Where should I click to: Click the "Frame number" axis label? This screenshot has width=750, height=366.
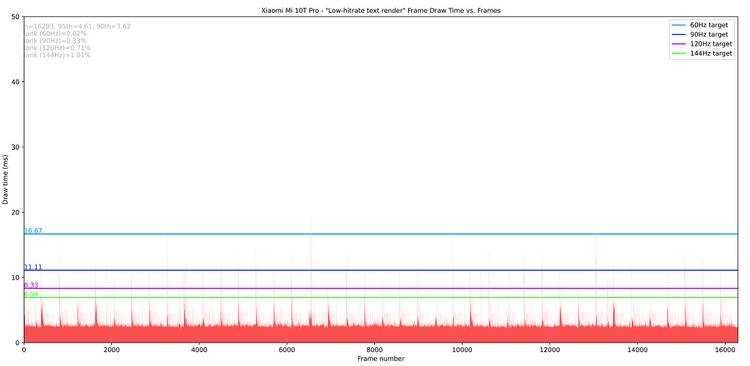pos(381,358)
